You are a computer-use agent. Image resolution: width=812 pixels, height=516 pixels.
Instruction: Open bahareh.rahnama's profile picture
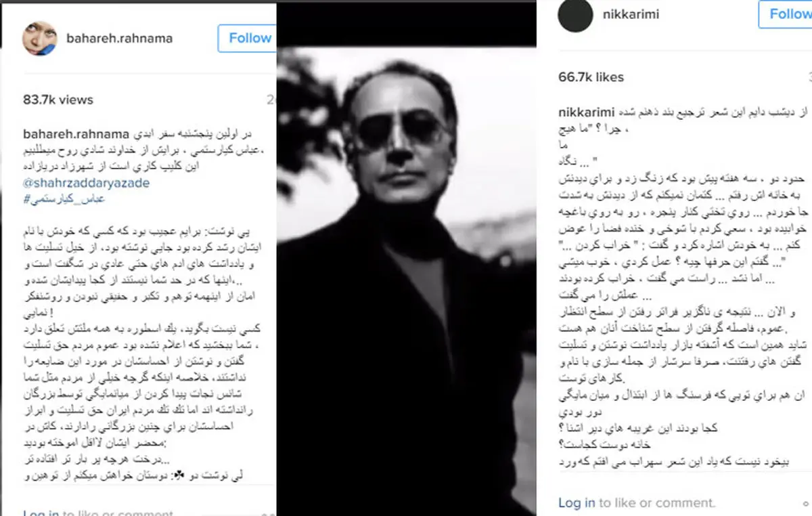[41, 38]
